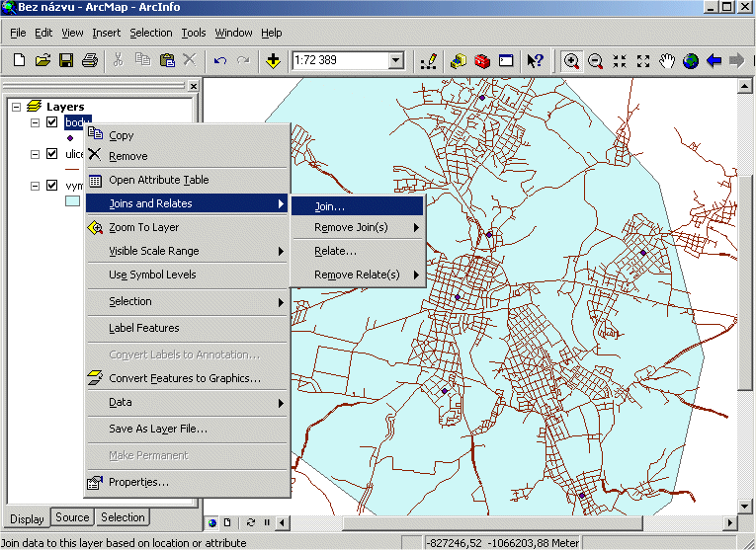Image resolution: width=756 pixels, height=550 pixels.
Task: Select the Pan hand tool
Action: (667, 61)
